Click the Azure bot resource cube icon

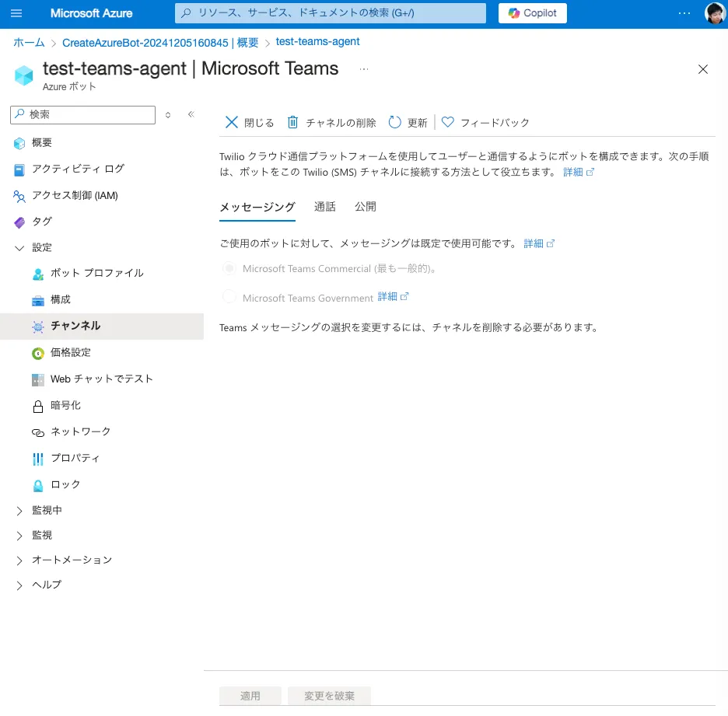point(23,75)
